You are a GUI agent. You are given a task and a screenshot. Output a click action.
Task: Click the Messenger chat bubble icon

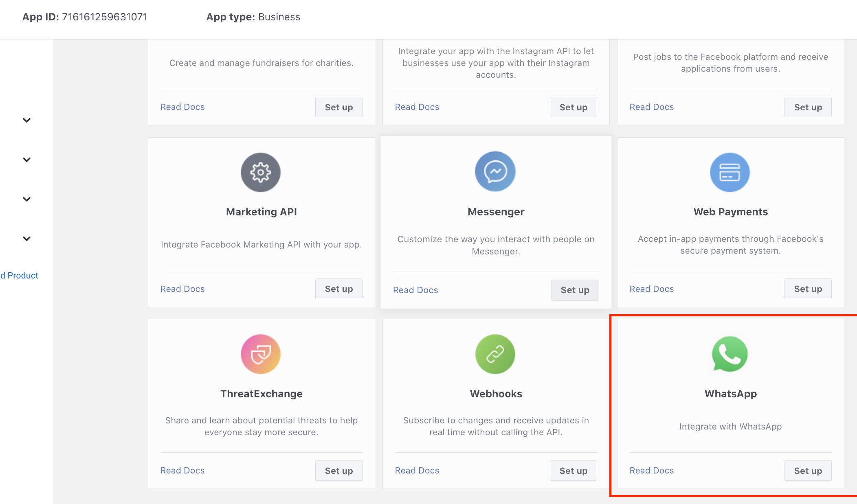[x=495, y=171]
